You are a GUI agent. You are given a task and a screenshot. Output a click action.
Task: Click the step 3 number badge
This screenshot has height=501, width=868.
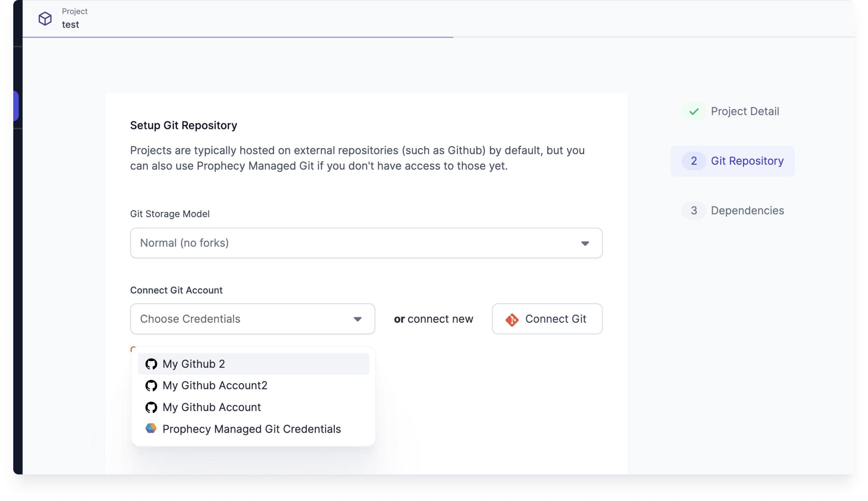[x=694, y=211]
